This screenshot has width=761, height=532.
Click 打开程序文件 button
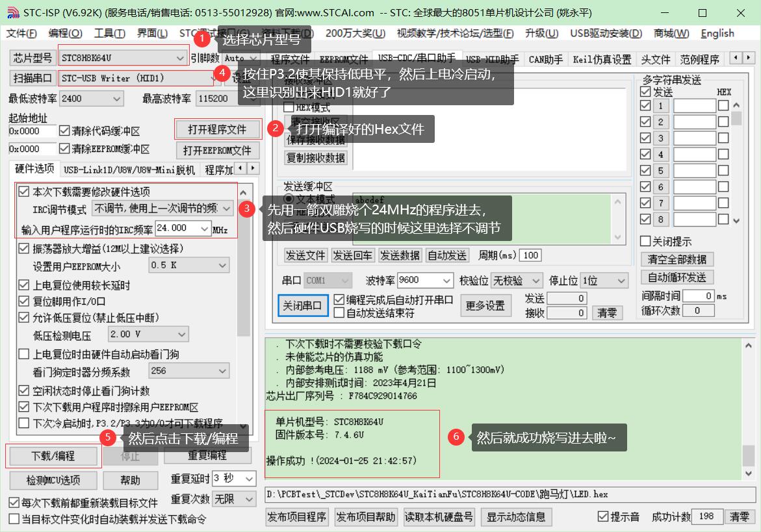point(218,129)
